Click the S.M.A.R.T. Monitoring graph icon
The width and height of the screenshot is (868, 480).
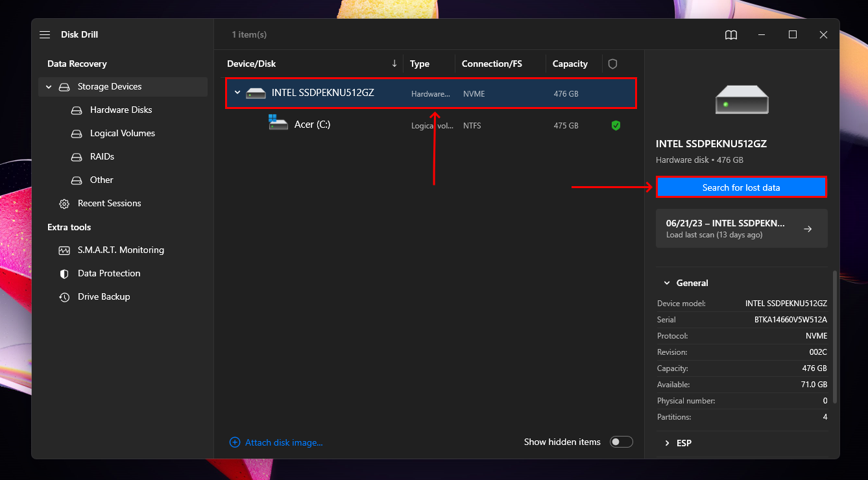point(64,250)
